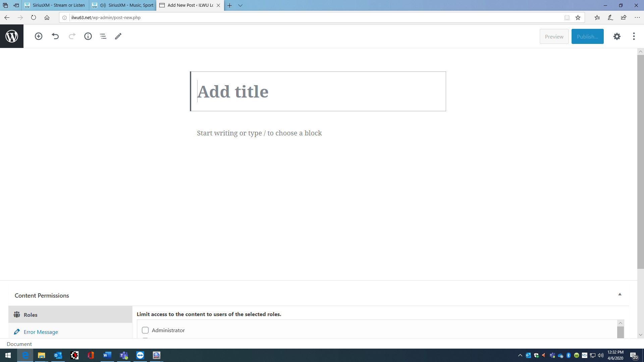Open Outlook from the taskbar

(x=58, y=355)
